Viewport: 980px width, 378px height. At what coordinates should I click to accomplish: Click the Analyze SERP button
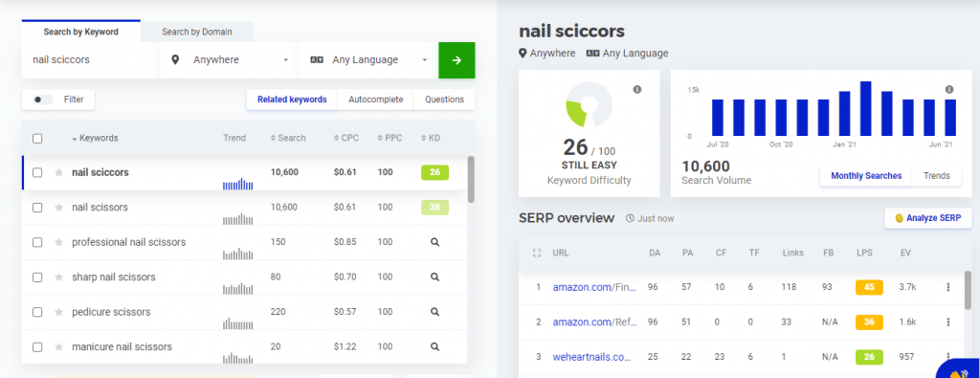coord(928,218)
